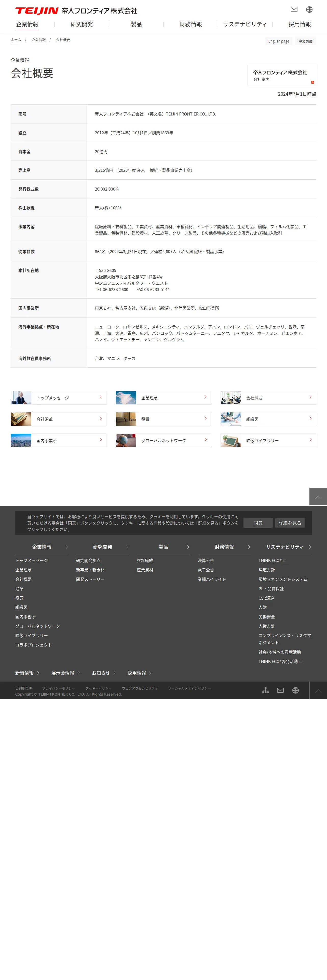Click the scroll-to-top arrow above the footer
Screen dimensions: 327x980
coord(318,496)
